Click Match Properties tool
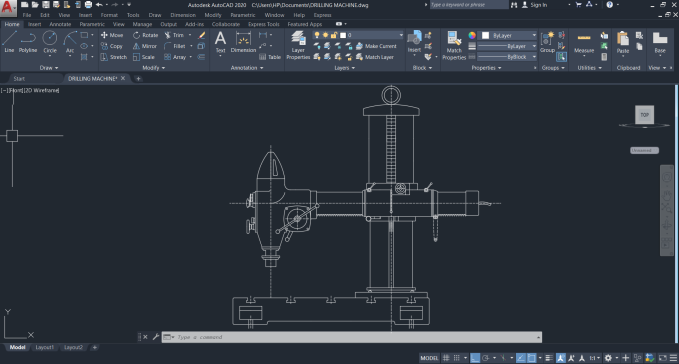Viewport: 679px width, 364px height. click(454, 45)
